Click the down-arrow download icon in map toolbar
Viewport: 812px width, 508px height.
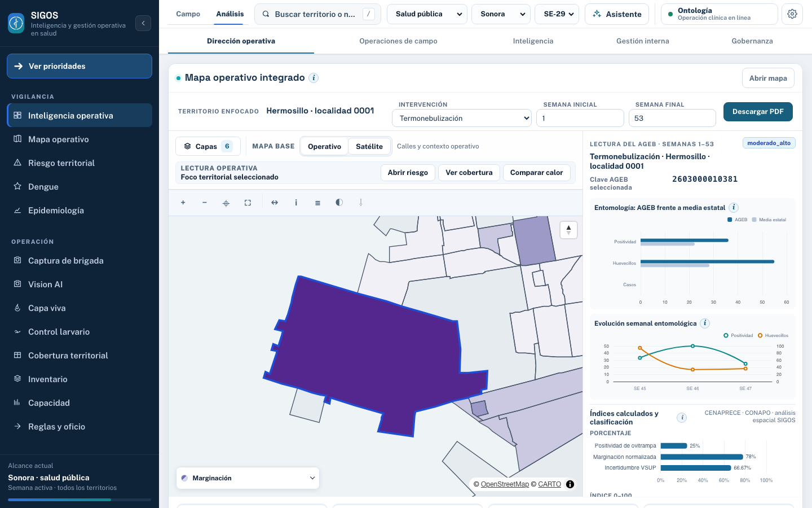(361, 203)
